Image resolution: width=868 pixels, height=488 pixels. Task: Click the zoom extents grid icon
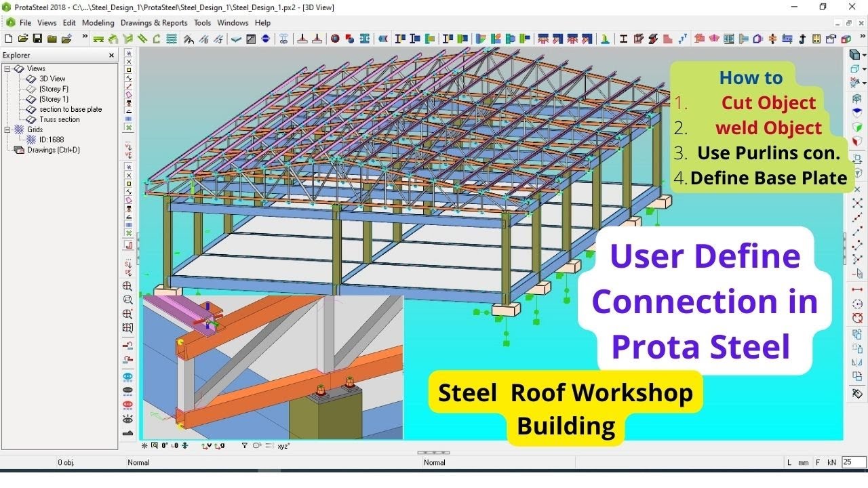[x=127, y=328]
